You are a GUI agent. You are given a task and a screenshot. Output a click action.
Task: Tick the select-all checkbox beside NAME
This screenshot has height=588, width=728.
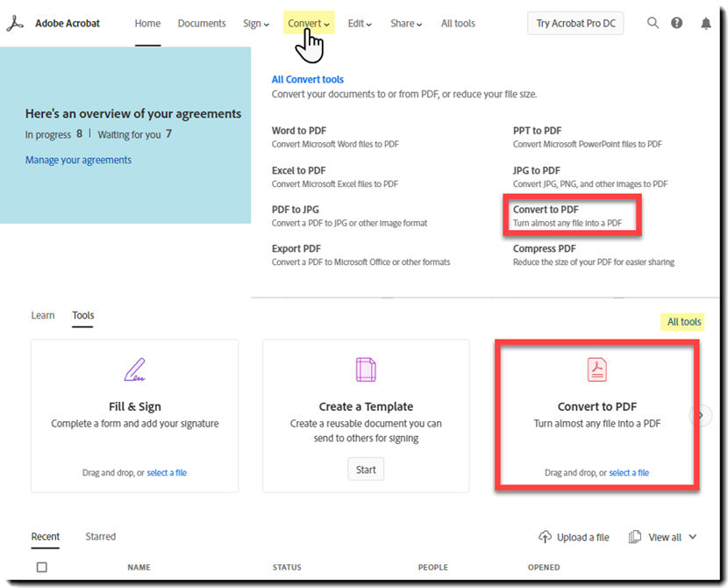coord(42,567)
